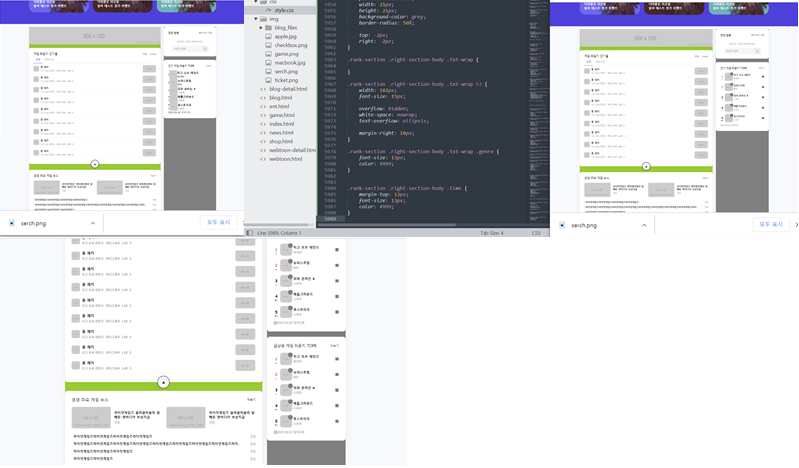Click left '모두 표시' show all button
Image resolution: width=799 pixels, height=468 pixels.
tap(215, 223)
